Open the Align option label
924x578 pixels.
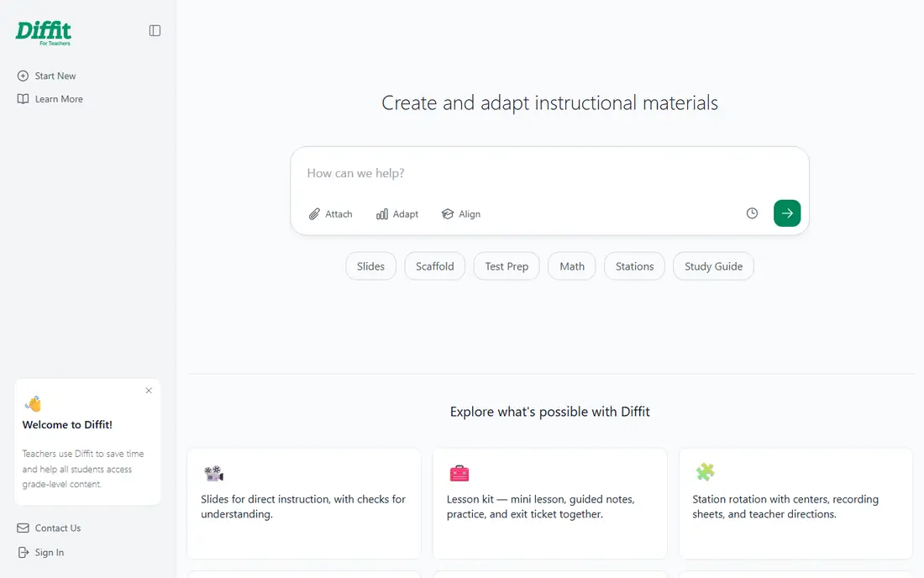tap(470, 214)
